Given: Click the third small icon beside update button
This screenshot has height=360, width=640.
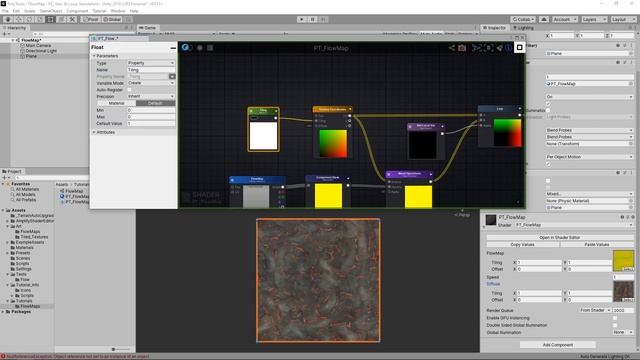Looking at the screenshot, I should pyautogui.click(x=210, y=48).
